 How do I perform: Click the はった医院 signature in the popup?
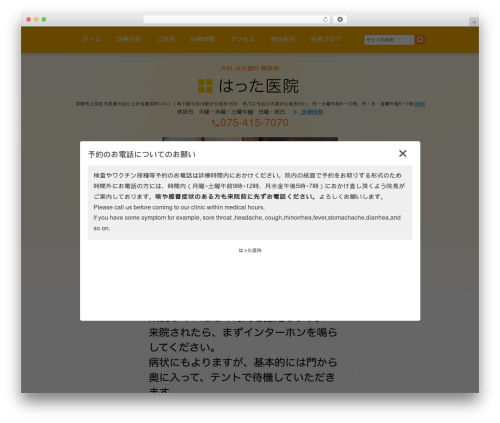[250, 250]
